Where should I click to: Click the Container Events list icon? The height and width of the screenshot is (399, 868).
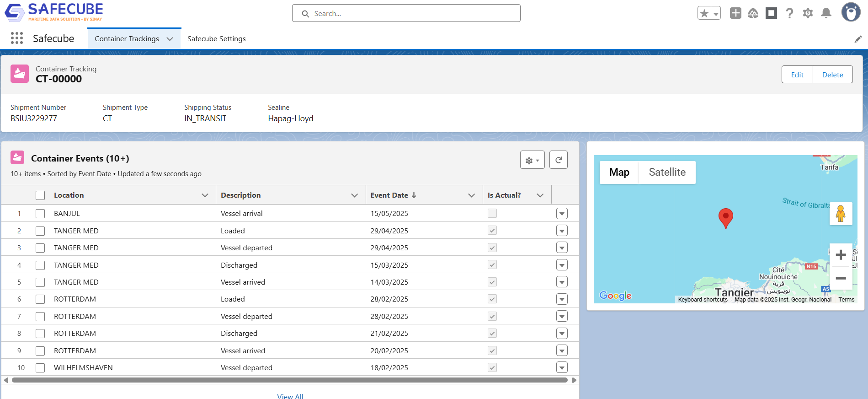[17, 158]
